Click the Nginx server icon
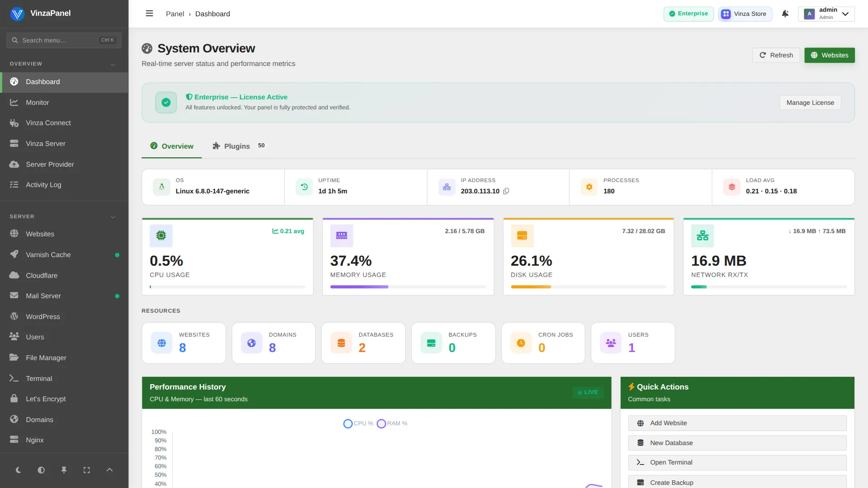868x488 pixels. tap(14, 440)
